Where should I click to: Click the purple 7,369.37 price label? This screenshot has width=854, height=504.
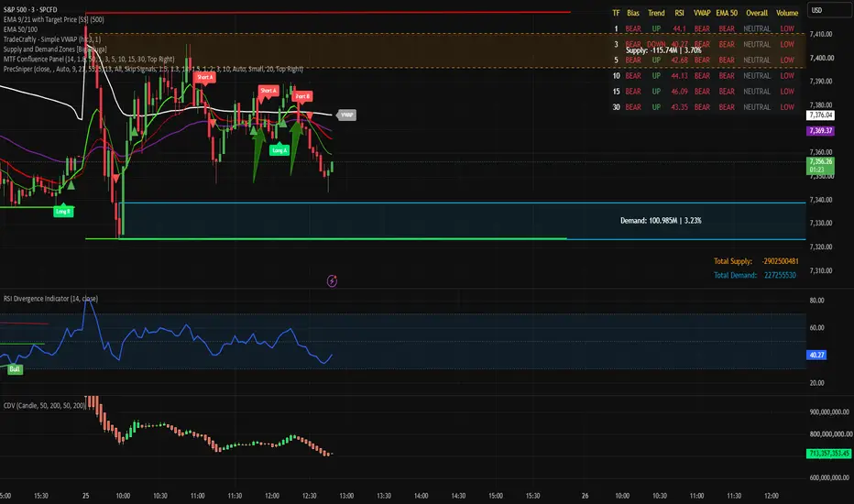tap(820, 131)
